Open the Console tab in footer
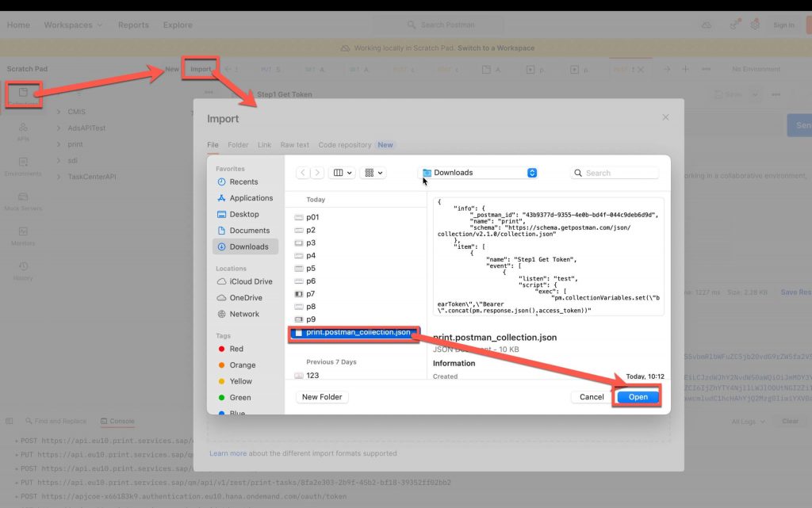 [117, 421]
